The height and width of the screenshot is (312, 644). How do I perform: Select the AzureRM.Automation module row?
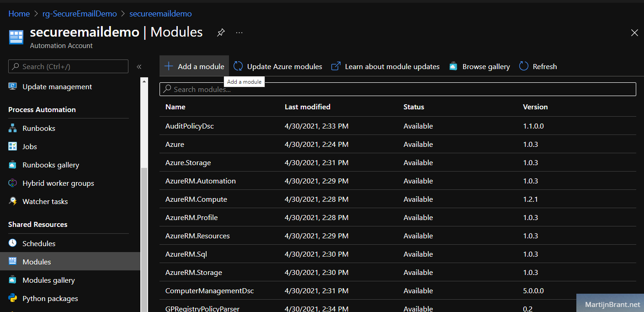398,181
